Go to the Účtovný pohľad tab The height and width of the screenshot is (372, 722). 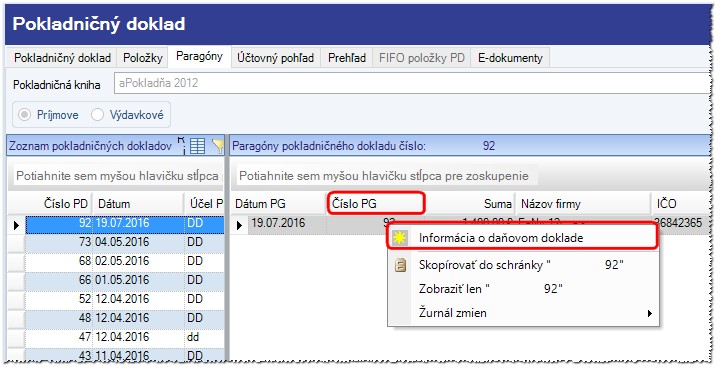click(x=275, y=58)
